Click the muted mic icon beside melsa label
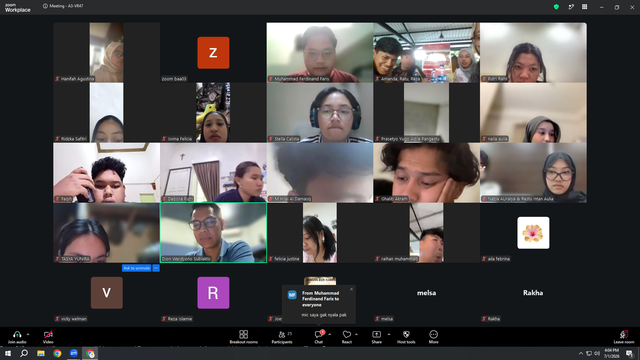Viewport: 640px width, 360px height. (x=378, y=319)
